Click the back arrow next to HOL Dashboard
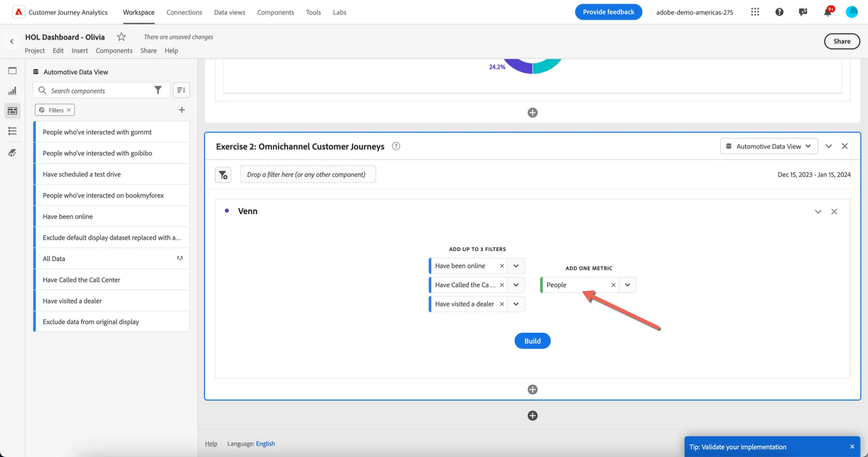Image resolution: width=868 pixels, height=457 pixels. (12, 41)
